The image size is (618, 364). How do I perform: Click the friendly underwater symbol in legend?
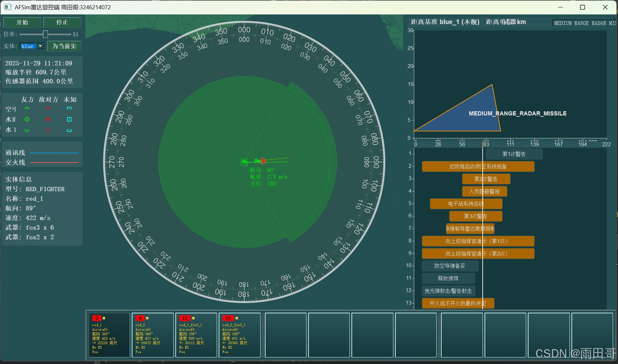click(x=27, y=130)
